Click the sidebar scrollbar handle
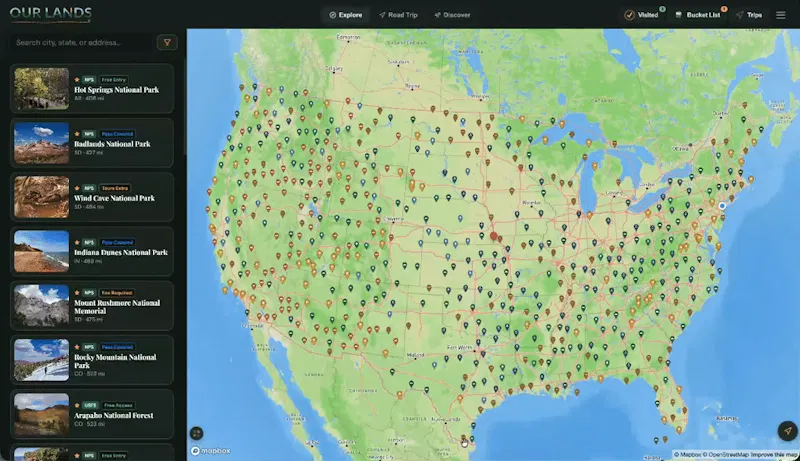Image resolution: width=800 pixels, height=461 pixels. pyautogui.click(x=184, y=107)
